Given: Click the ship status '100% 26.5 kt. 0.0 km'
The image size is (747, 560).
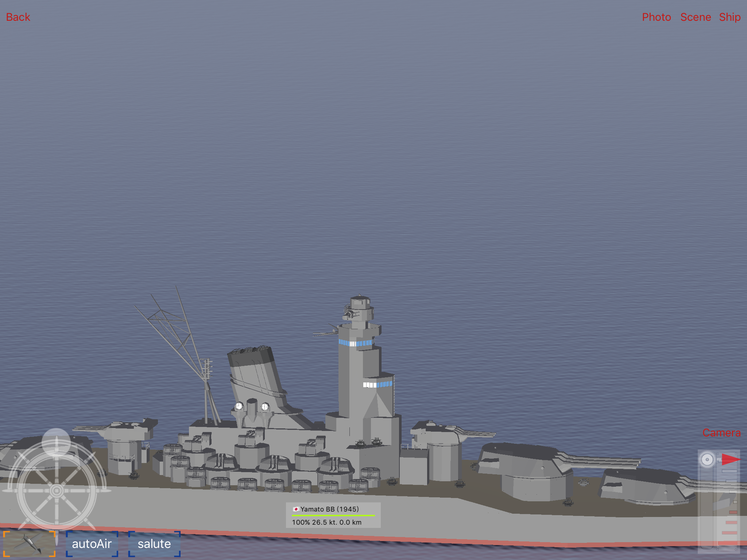Looking at the screenshot, I should coord(327,522).
